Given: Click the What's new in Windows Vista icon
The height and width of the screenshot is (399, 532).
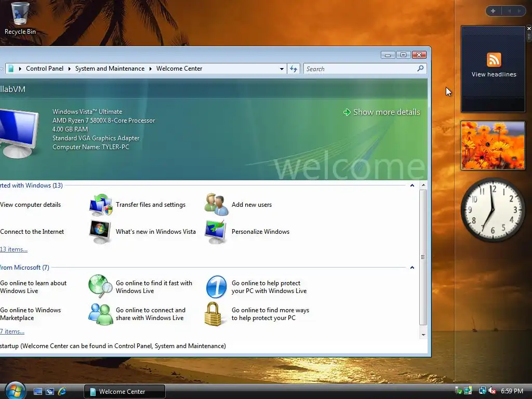Looking at the screenshot, I should point(100,232).
